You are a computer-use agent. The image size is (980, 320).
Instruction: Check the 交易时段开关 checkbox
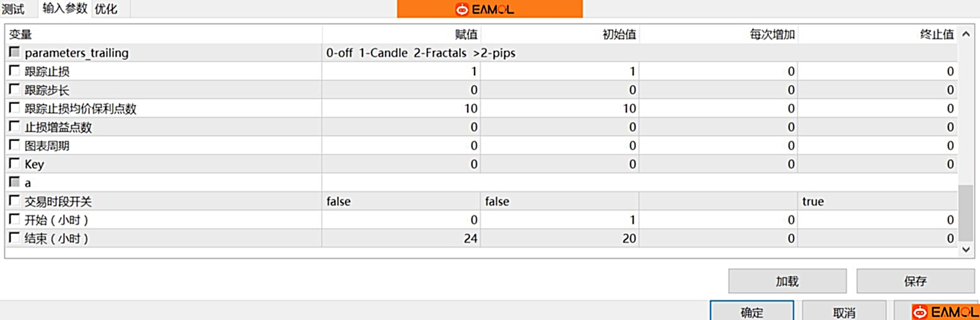pyautogui.click(x=14, y=201)
